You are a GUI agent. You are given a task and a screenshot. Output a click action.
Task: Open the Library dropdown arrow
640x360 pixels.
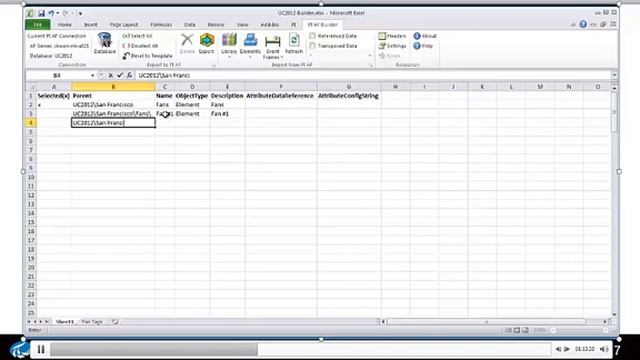point(229,57)
